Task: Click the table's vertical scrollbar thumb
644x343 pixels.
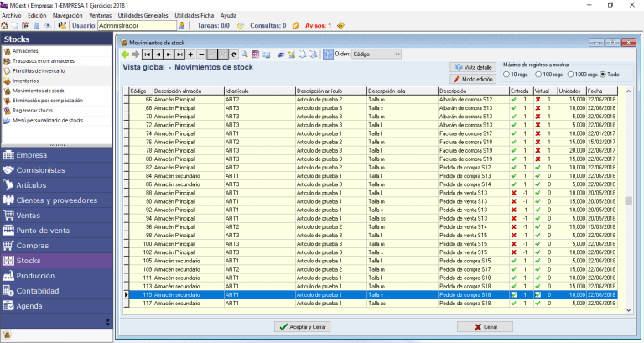Action: point(628,201)
